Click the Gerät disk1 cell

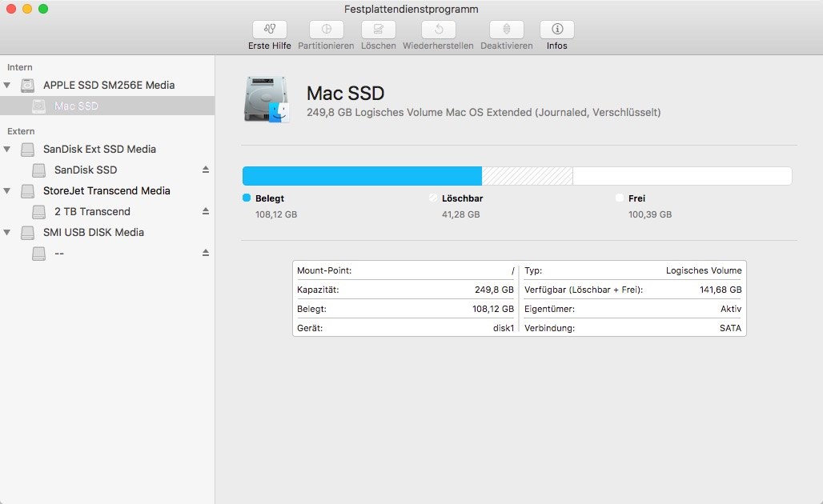pos(406,328)
